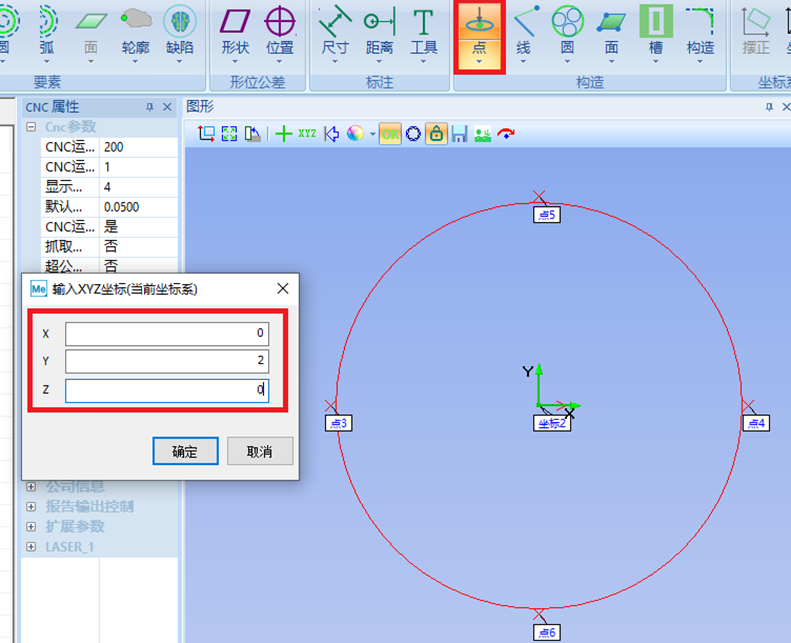Image resolution: width=791 pixels, height=643 pixels.
Task: Toggle the OK indicator in graphics toolbar
Action: click(x=390, y=134)
